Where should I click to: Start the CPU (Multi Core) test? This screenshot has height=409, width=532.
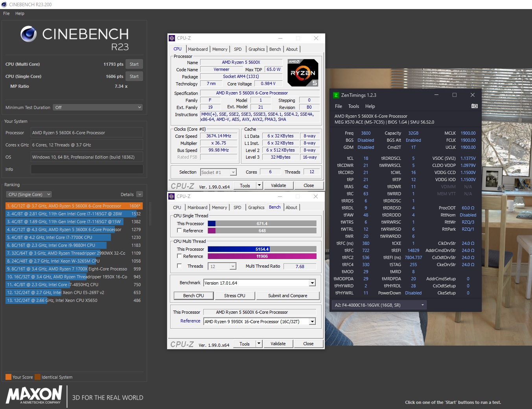coord(134,64)
